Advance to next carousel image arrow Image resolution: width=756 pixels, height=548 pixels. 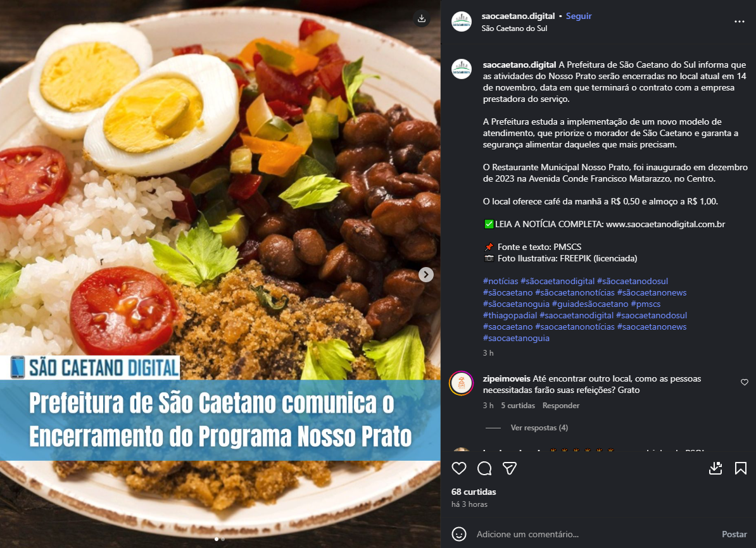(x=425, y=274)
